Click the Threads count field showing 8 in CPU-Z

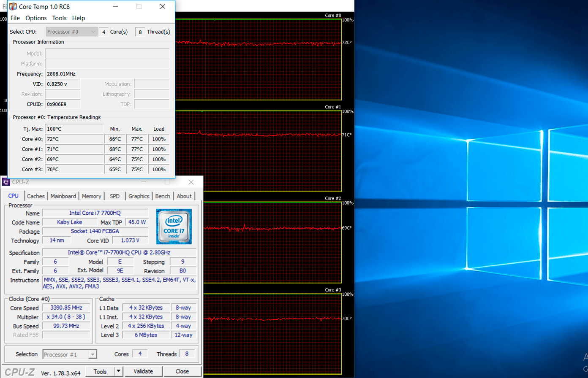pos(187,354)
